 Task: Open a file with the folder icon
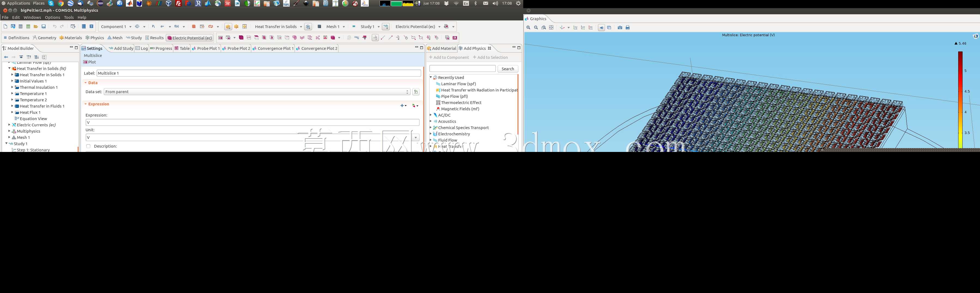(36, 27)
